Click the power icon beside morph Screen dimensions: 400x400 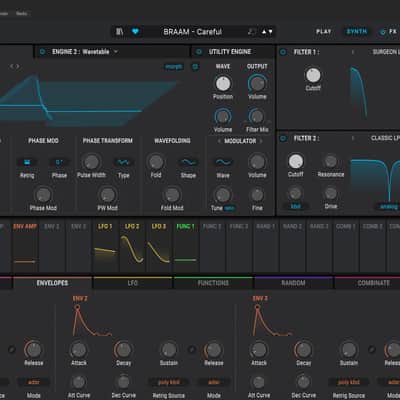pyautogui.click(x=195, y=67)
